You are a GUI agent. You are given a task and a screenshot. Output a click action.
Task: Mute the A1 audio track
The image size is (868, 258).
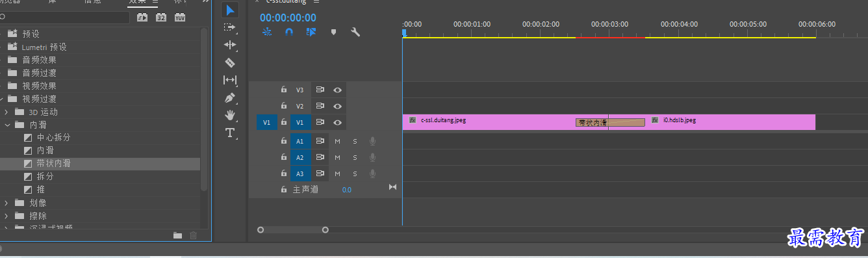337,141
